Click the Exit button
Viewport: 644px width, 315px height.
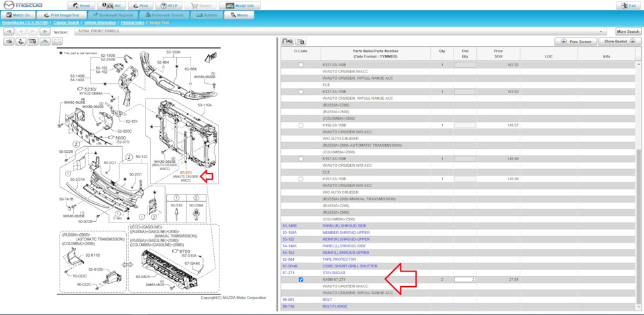coord(629,6)
